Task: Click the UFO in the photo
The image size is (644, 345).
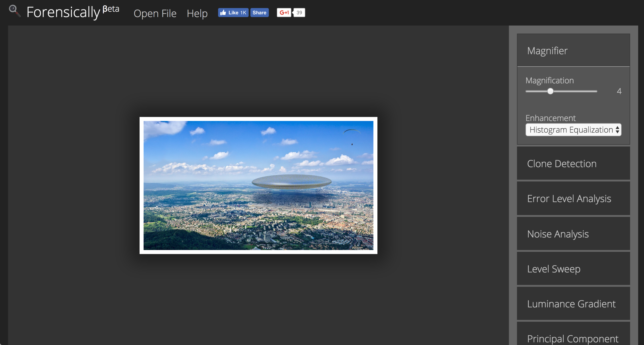Action: (x=292, y=181)
